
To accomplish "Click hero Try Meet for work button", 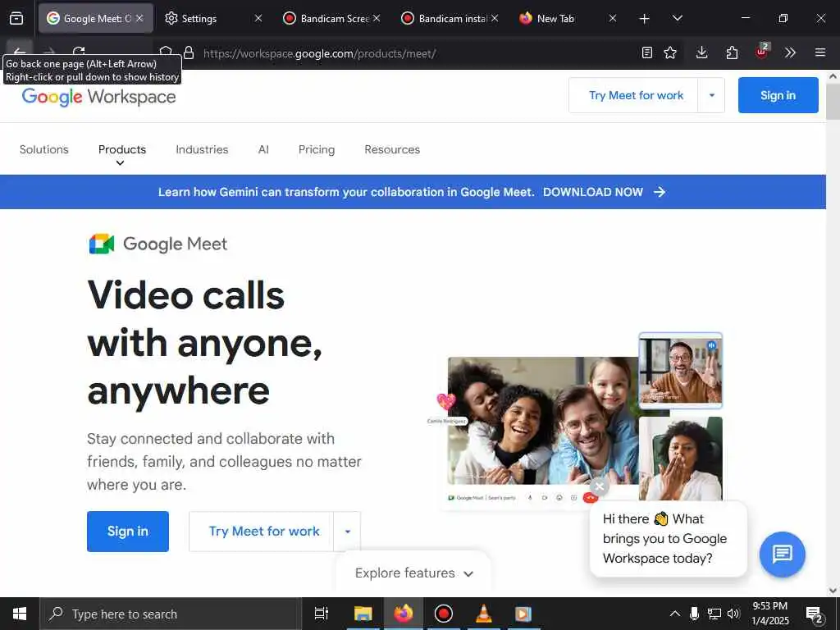I will click(263, 532).
